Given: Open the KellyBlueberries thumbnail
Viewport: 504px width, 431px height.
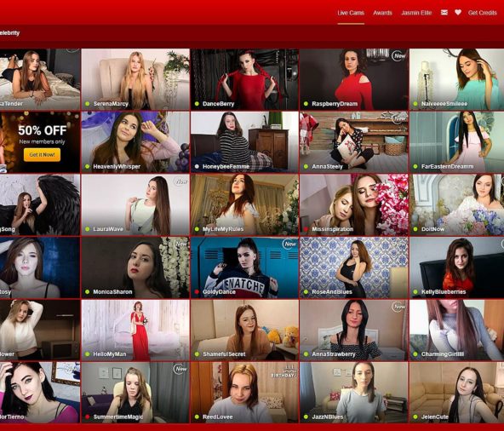Looking at the screenshot, I should click(456, 267).
